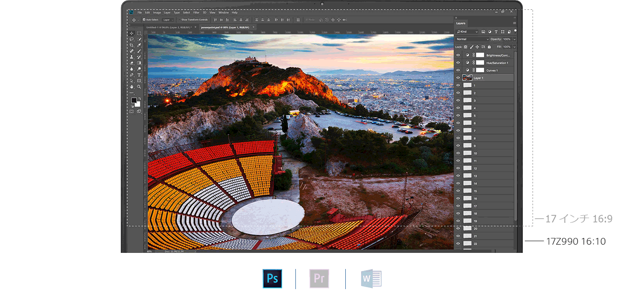
Task: Change the screen mode
Action: (x=139, y=112)
